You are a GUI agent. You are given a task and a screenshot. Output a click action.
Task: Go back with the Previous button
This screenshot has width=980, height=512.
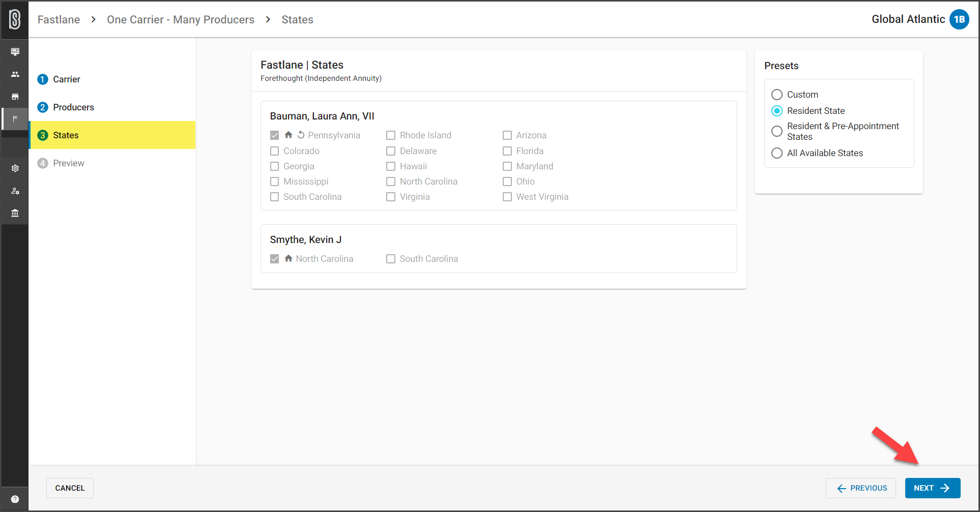pyautogui.click(x=861, y=488)
